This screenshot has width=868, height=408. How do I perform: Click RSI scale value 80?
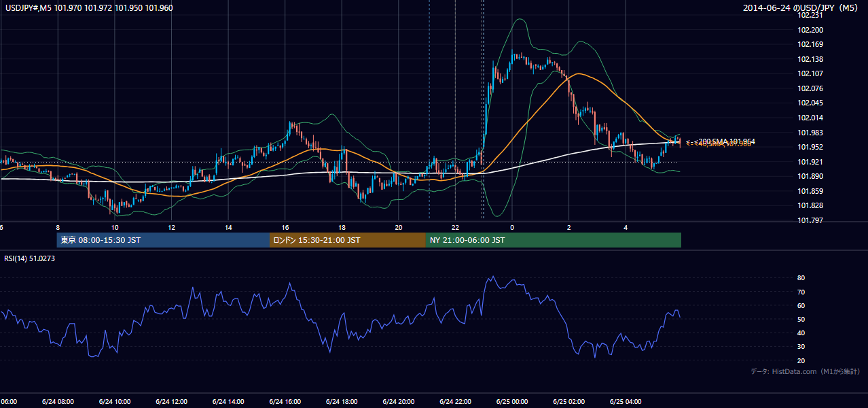point(801,278)
